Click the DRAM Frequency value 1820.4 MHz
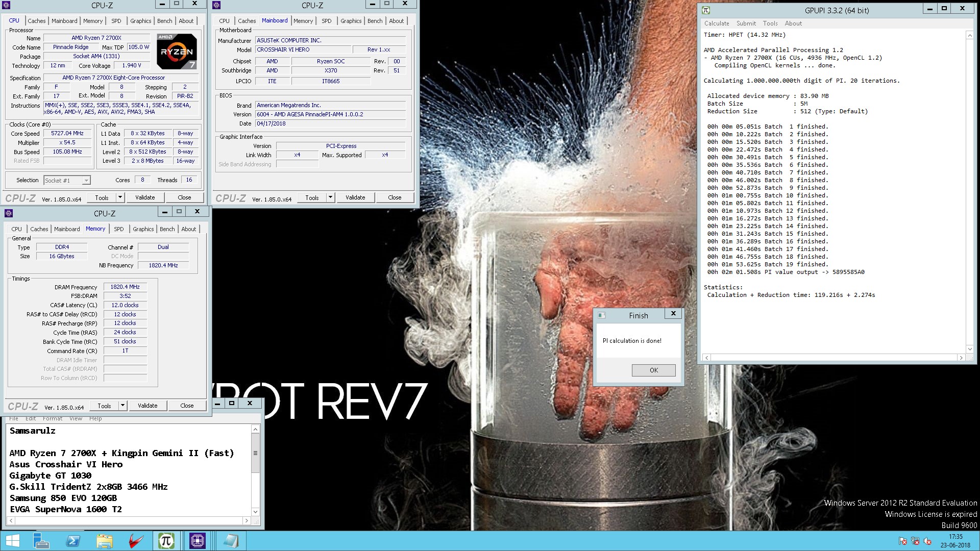This screenshot has height=551, width=980. [x=125, y=287]
